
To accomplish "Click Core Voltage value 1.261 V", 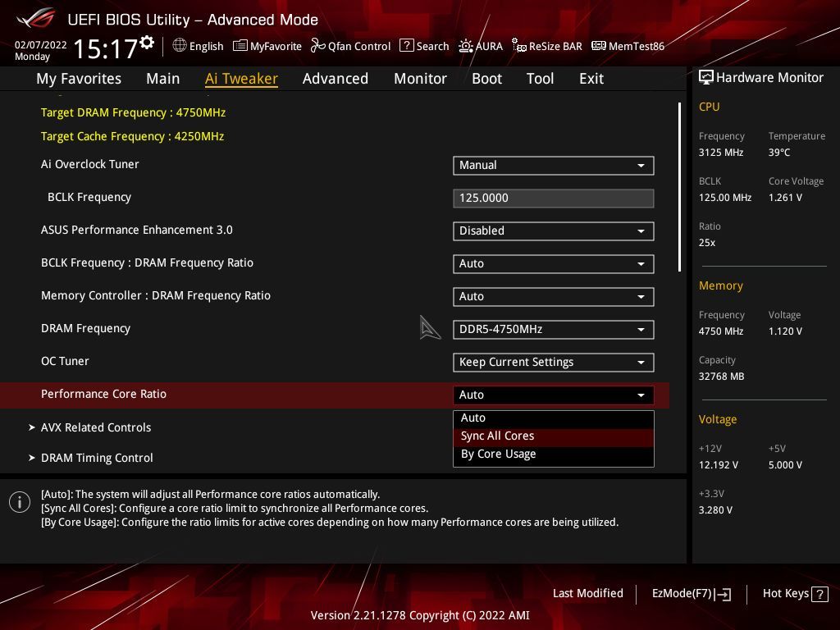I will [785, 198].
